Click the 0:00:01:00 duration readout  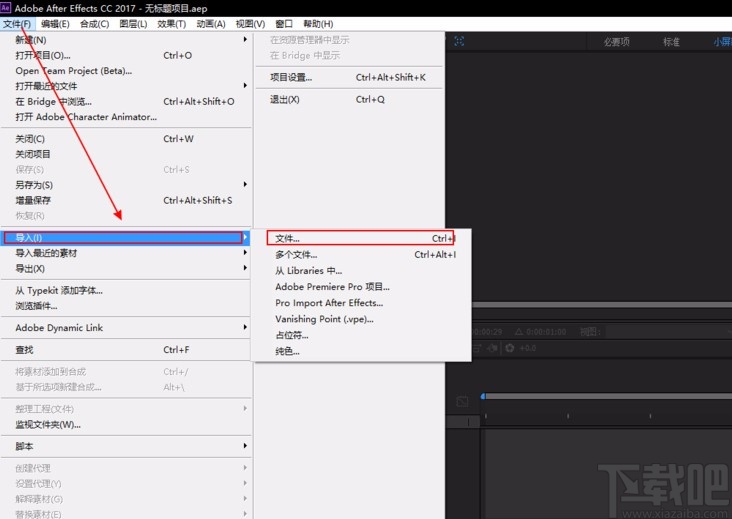click(x=546, y=332)
